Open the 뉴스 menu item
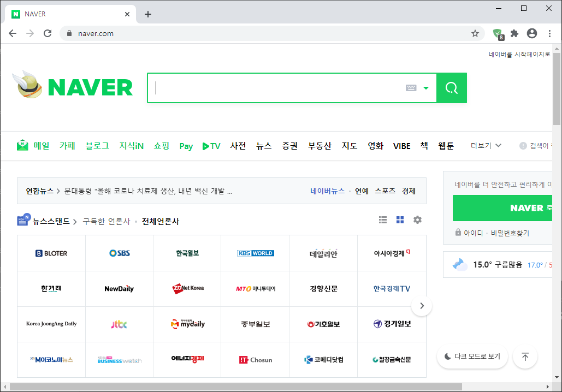The height and width of the screenshot is (392, 562). click(264, 145)
